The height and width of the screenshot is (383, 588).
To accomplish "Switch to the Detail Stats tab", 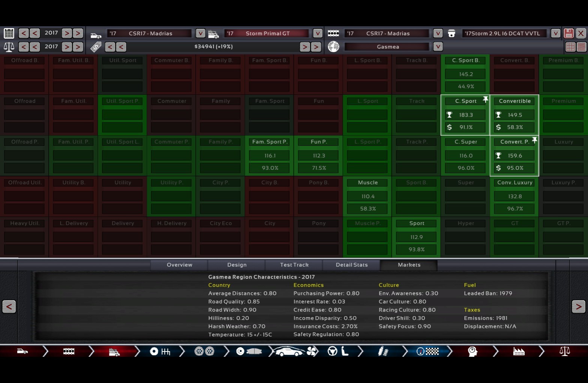I will (351, 265).
